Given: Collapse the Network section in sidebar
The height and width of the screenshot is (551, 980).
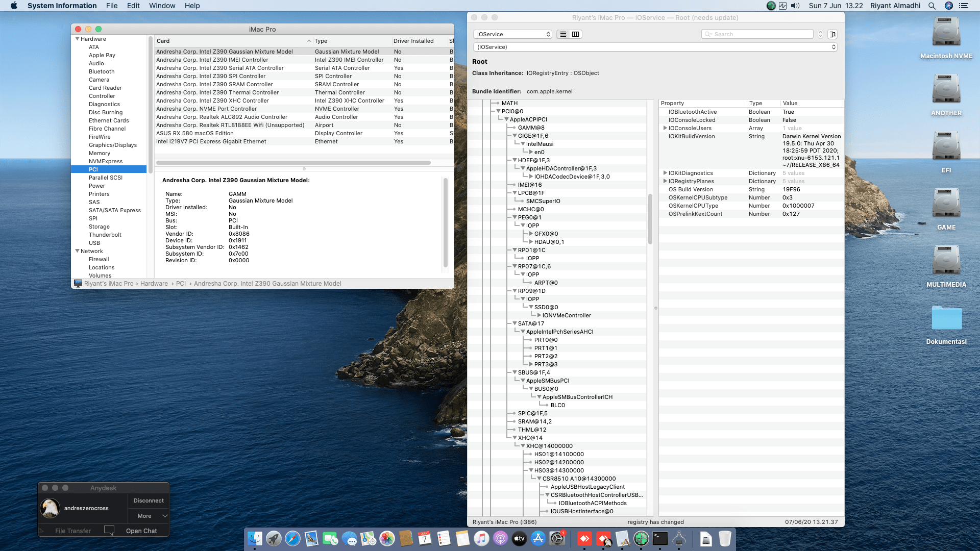Looking at the screenshot, I should 78,251.
